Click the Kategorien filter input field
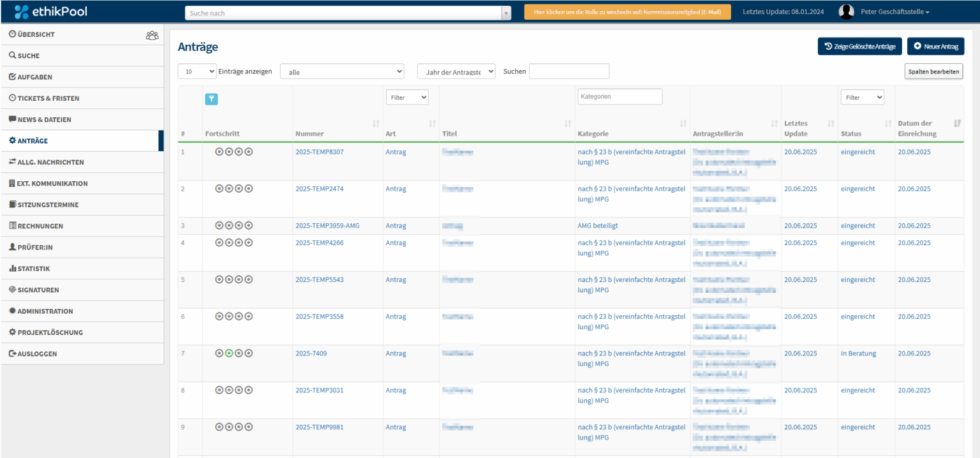 [620, 96]
